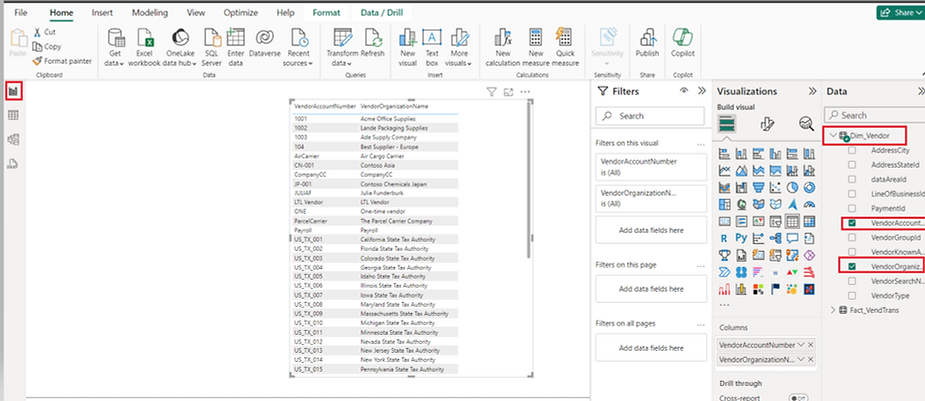Insert a Text box

(432, 37)
